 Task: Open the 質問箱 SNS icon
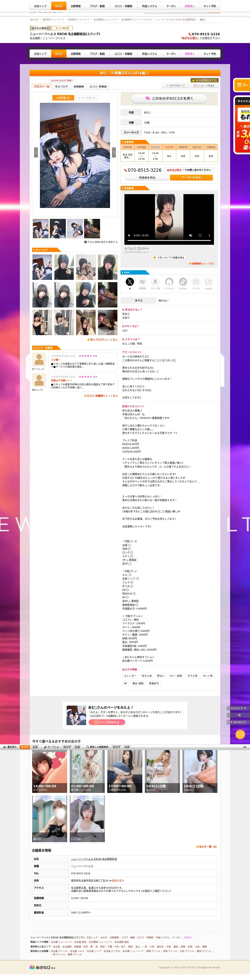point(142,284)
